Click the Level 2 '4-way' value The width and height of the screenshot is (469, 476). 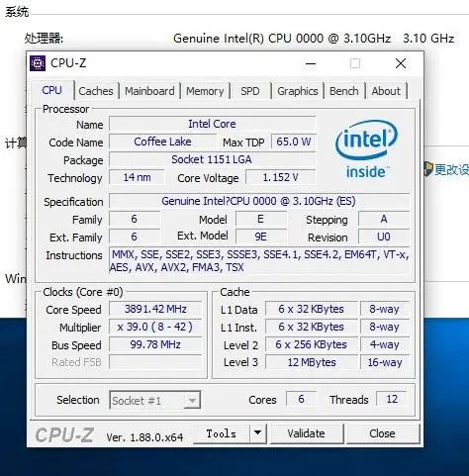pos(385,344)
